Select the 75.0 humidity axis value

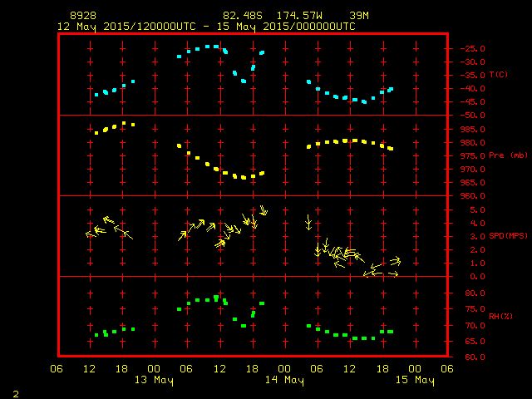pos(475,309)
